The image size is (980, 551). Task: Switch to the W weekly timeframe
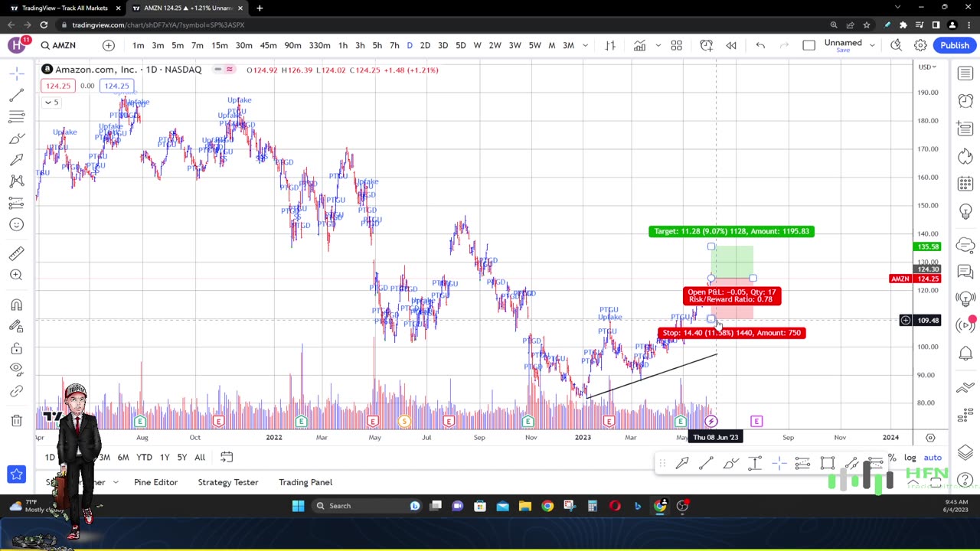pyautogui.click(x=477, y=45)
